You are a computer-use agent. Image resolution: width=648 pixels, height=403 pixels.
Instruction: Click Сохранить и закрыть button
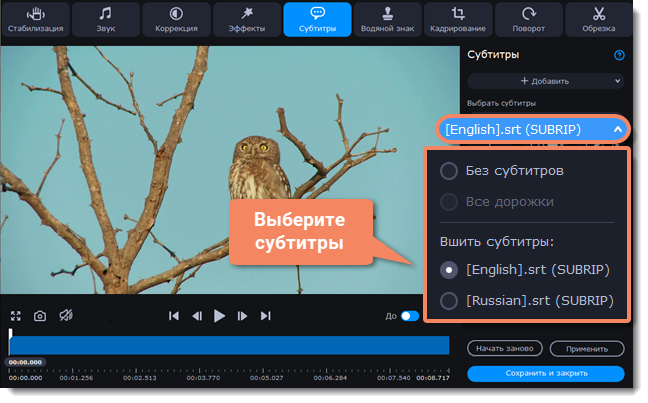[545, 373]
